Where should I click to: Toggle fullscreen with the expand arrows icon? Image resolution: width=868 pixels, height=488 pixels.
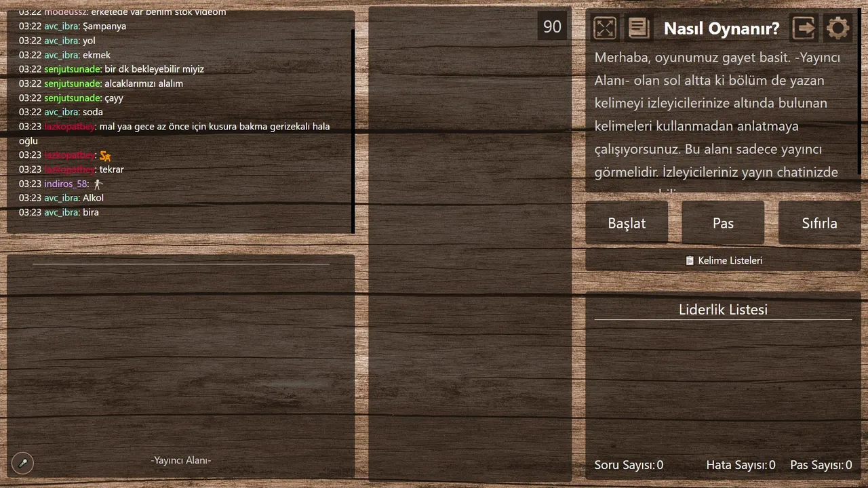tap(605, 28)
